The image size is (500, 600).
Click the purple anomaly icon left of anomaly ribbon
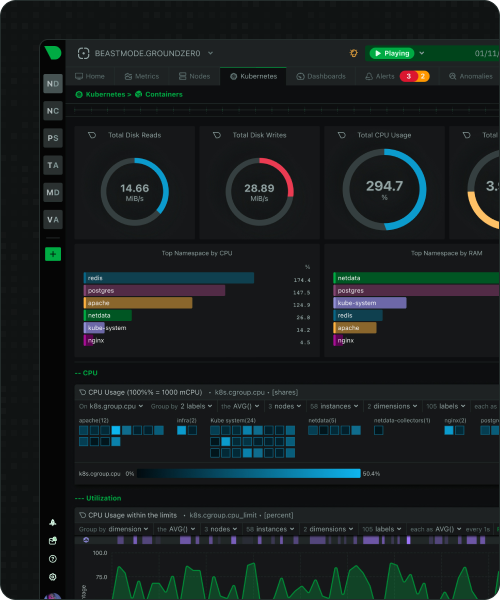(x=86, y=540)
